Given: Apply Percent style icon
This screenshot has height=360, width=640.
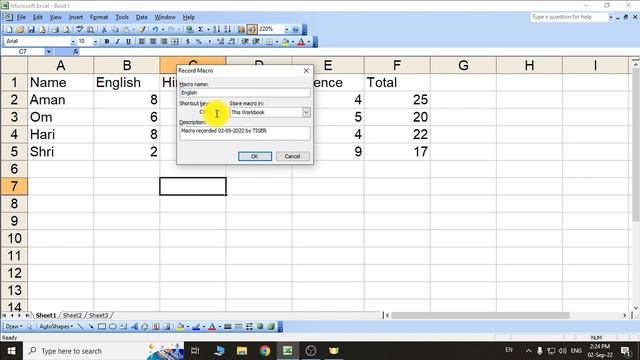Looking at the screenshot, I should point(199,41).
